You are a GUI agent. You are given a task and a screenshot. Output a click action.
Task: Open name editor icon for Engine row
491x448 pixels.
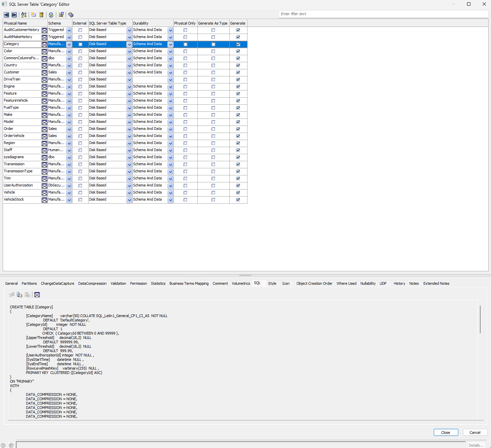pos(44,87)
